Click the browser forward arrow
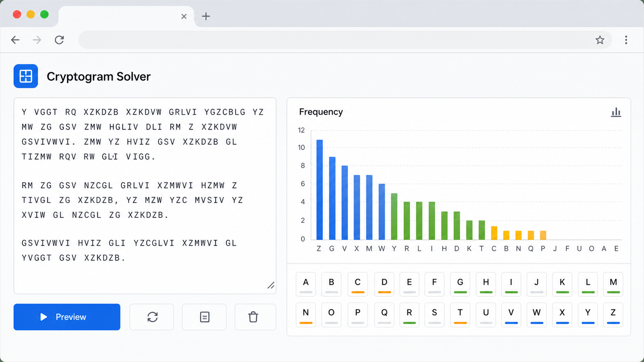This screenshot has width=644, height=362. click(x=37, y=40)
